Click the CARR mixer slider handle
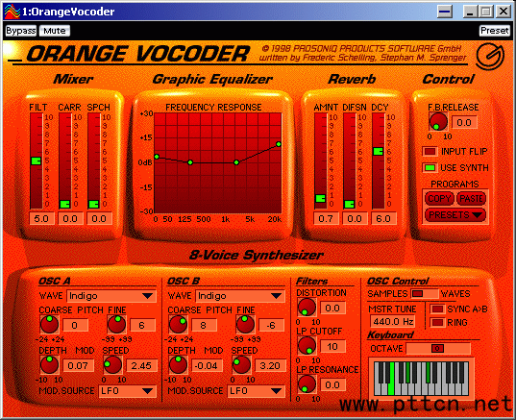Viewport: 516px width, 420px height. pos(64,204)
